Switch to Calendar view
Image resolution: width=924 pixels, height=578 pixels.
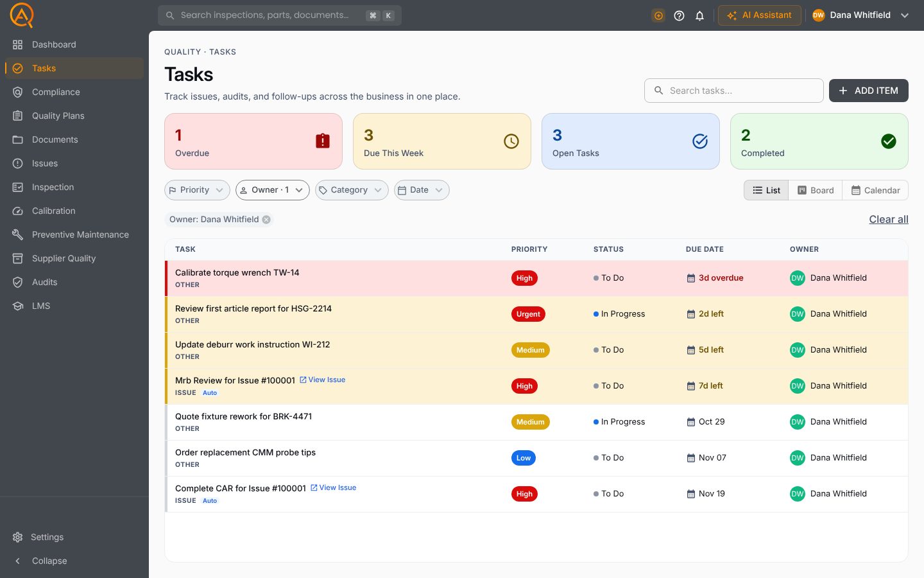click(875, 190)
